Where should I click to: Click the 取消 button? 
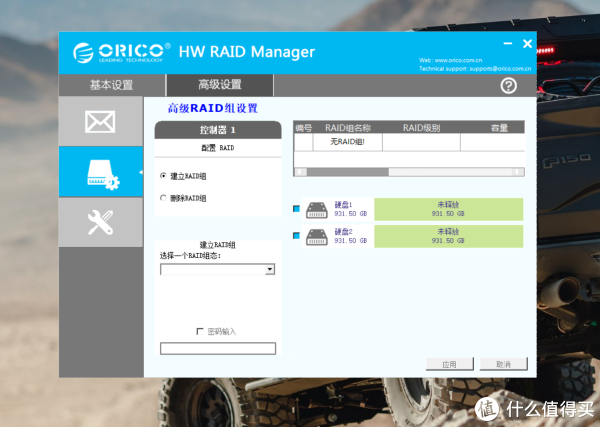(x=503, y=364)
